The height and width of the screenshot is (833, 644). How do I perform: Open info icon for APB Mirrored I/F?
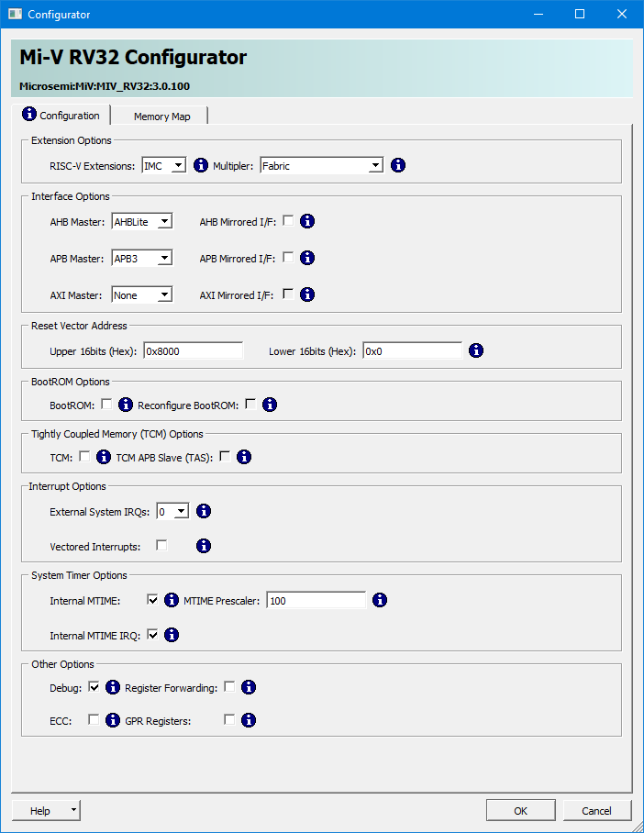[x=307, y=258]
